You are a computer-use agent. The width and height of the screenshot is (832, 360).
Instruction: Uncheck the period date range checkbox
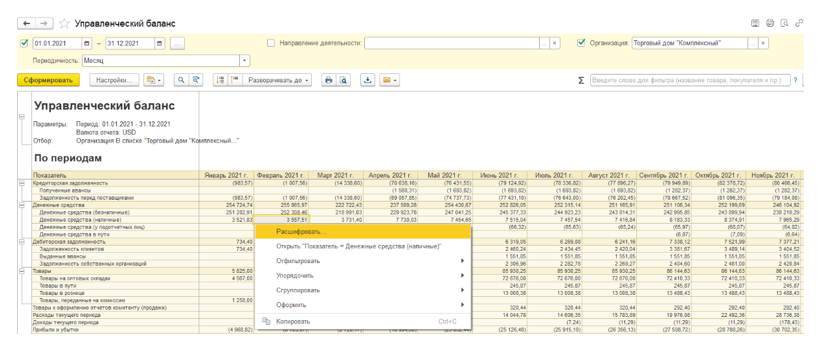tap(23, 44)
